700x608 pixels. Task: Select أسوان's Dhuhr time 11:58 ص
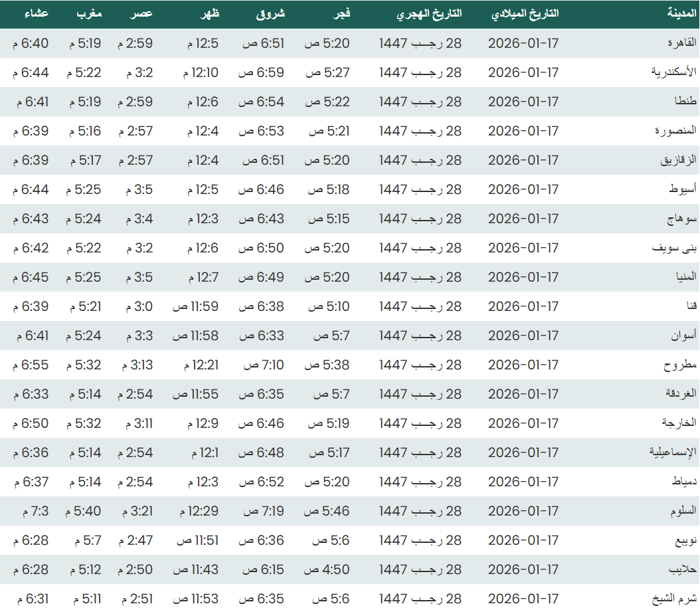pyautogui.click(x=196, y=336)
